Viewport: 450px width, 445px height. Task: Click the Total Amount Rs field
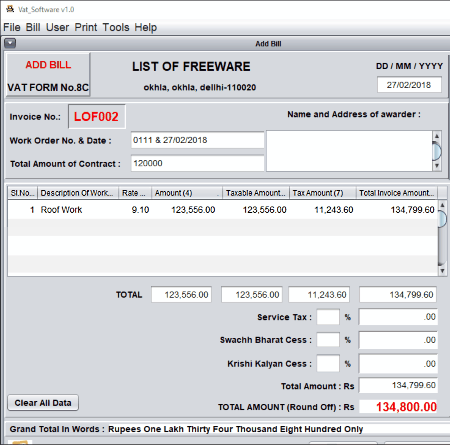click(398, 385)
